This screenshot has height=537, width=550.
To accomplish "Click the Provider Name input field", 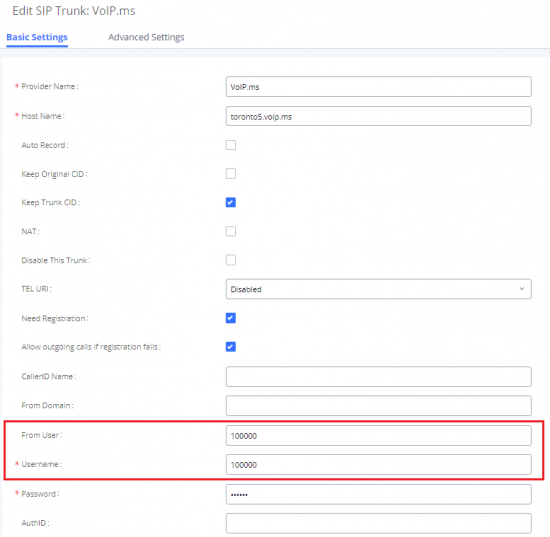I will tap(378, 87).
